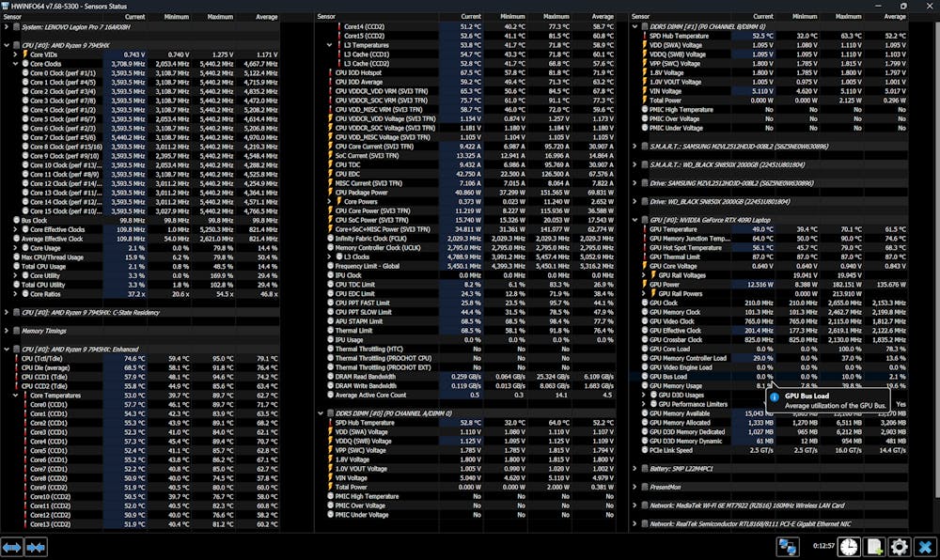
Task: Collapse the Core Clocks group
Action: tap(16, 64)
